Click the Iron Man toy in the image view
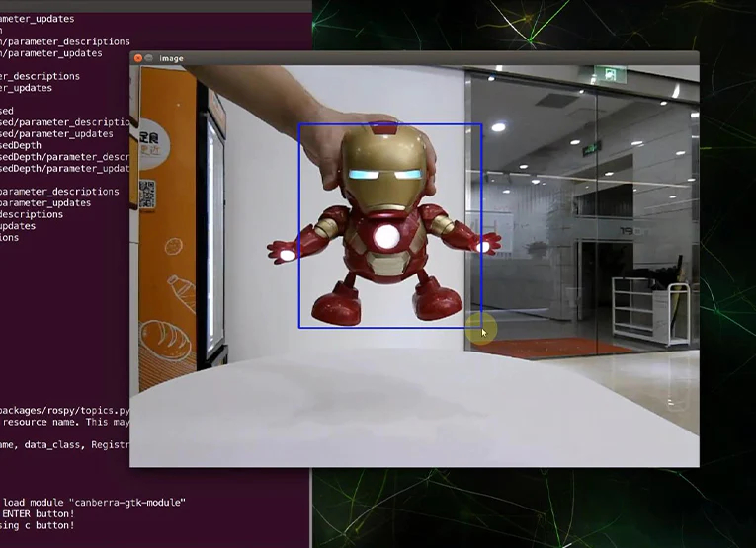 point(384,224)
